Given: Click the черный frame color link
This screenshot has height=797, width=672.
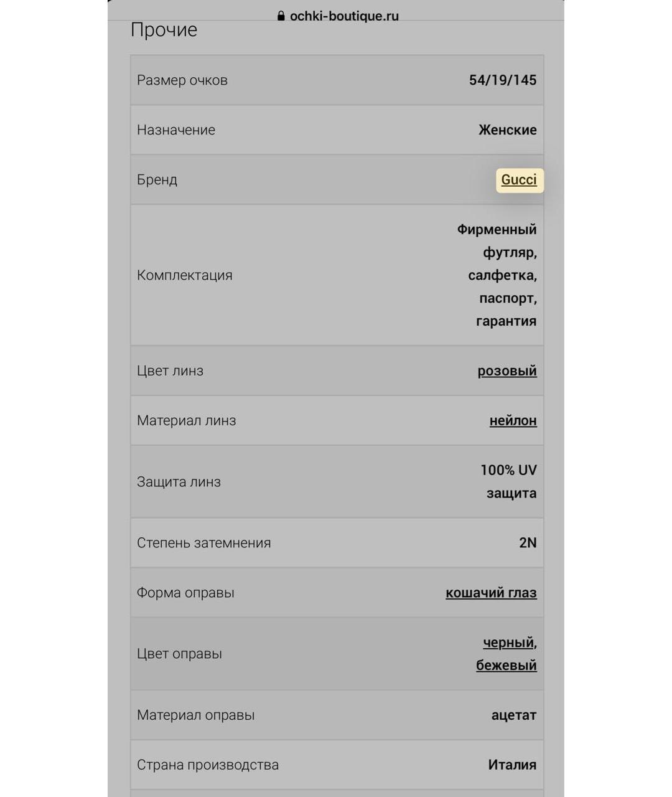Looking at the screenshot, I should click(508, 643).
